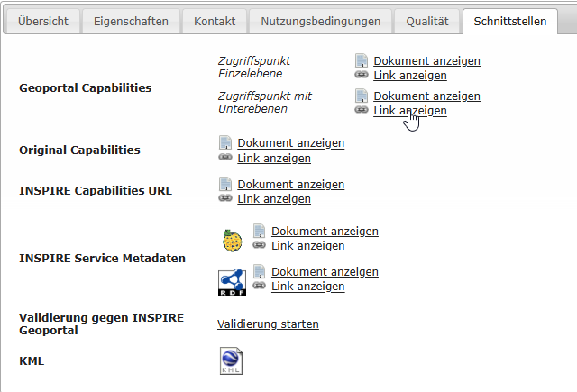577x392 pixels.
Task: Click Dokument anzeigen for INSPIRE Capabilities URL
Action: [x=290, y=184]
